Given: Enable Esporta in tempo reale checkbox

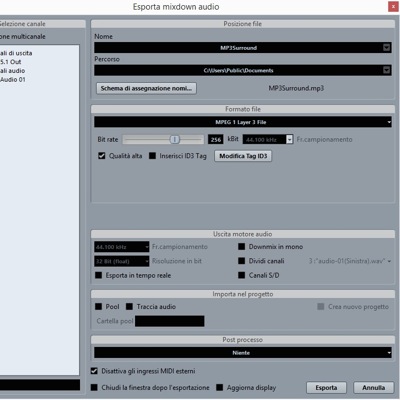Looking at the screenshot, I should (x=98, y=275).
